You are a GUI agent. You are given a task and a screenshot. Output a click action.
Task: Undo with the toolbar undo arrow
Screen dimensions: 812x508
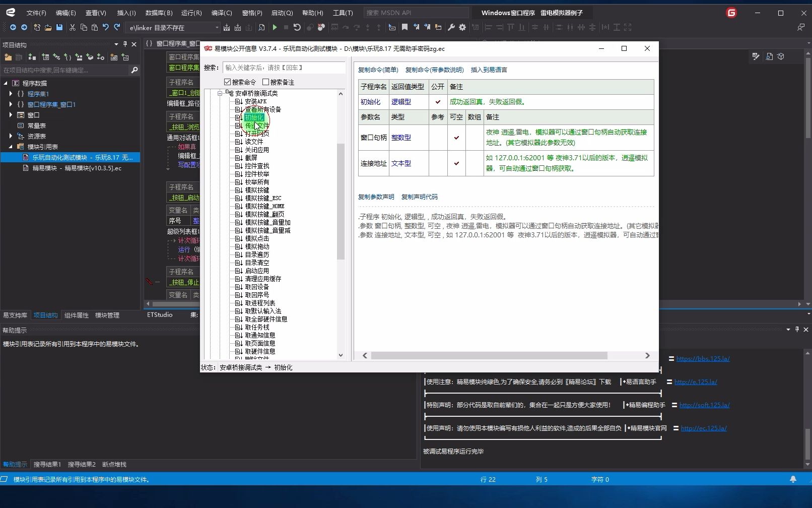click(x=106, y=27)
